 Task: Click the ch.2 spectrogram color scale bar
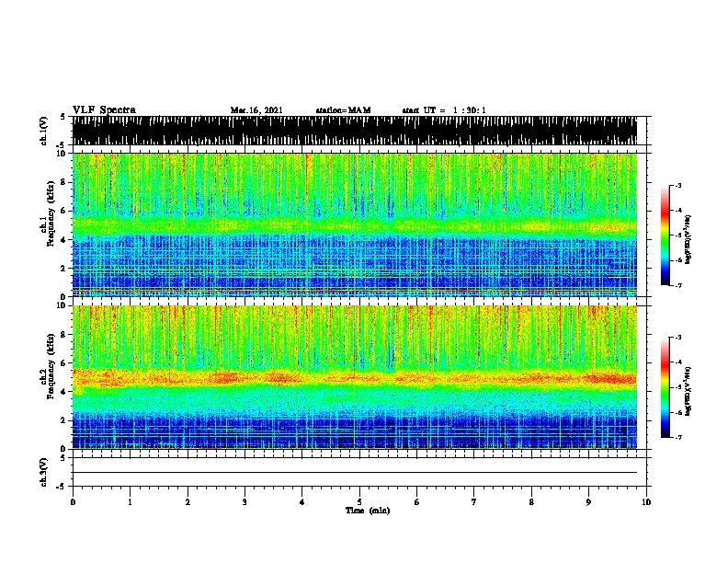coord(665,387)
